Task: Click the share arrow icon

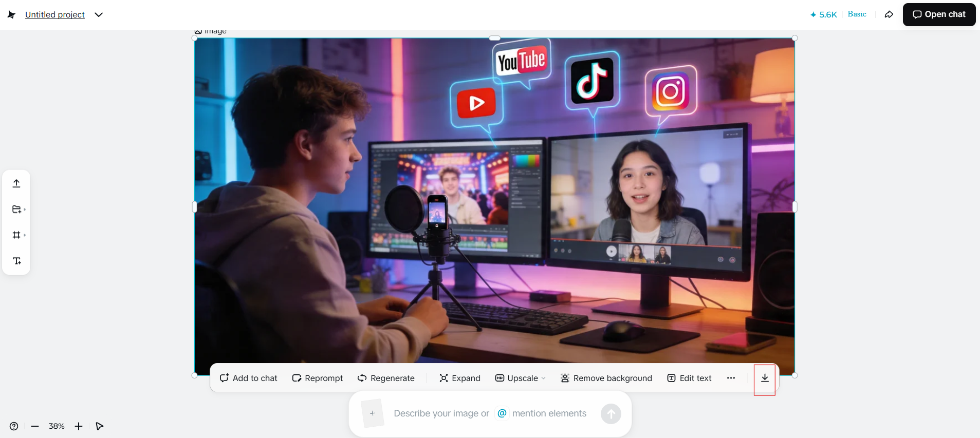Action: (889, 14)
